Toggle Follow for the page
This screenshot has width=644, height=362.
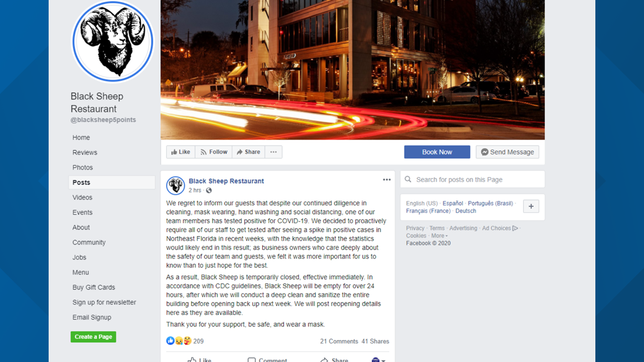(x=214, y=152)
